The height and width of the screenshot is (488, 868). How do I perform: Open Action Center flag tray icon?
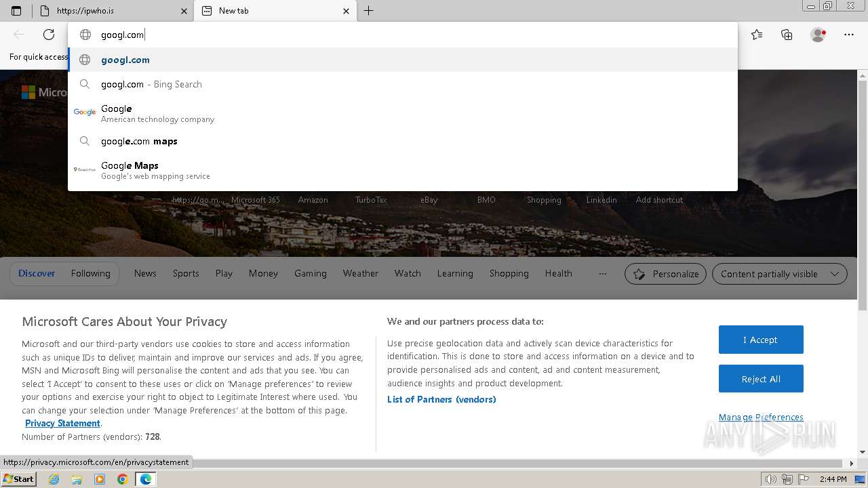(804, 479)
